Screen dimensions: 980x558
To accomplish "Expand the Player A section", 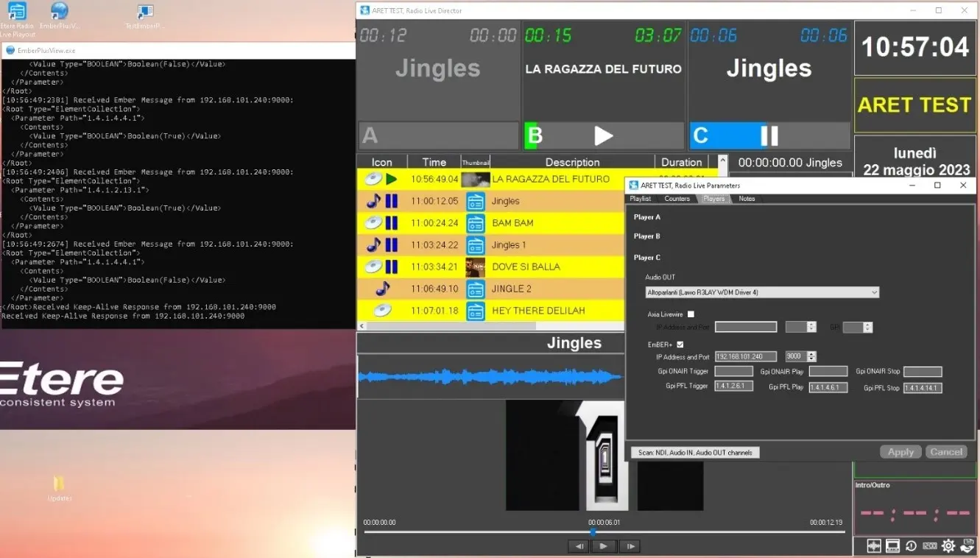I will pyautogui.click(x=647, y=217).
